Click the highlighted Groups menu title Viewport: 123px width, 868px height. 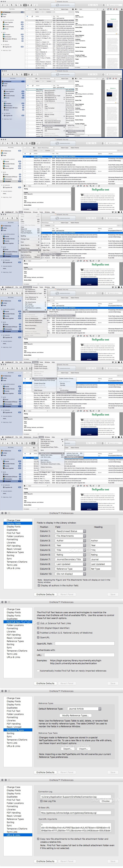click(x=35, y=362)
